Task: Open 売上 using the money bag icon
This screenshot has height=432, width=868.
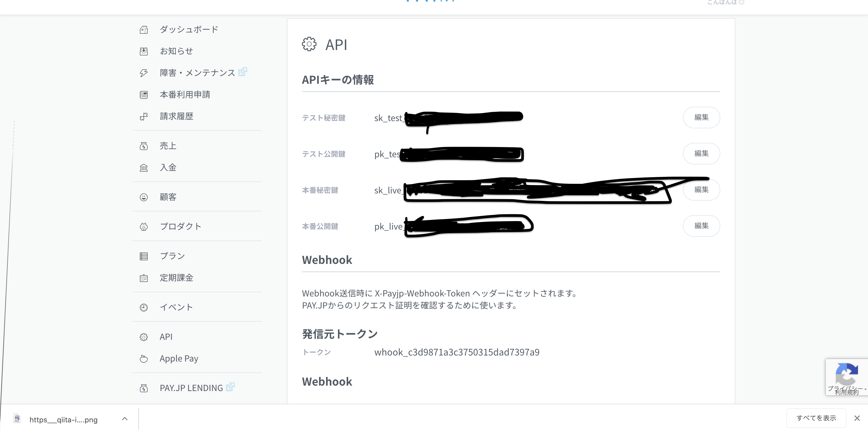Action: 144,146
